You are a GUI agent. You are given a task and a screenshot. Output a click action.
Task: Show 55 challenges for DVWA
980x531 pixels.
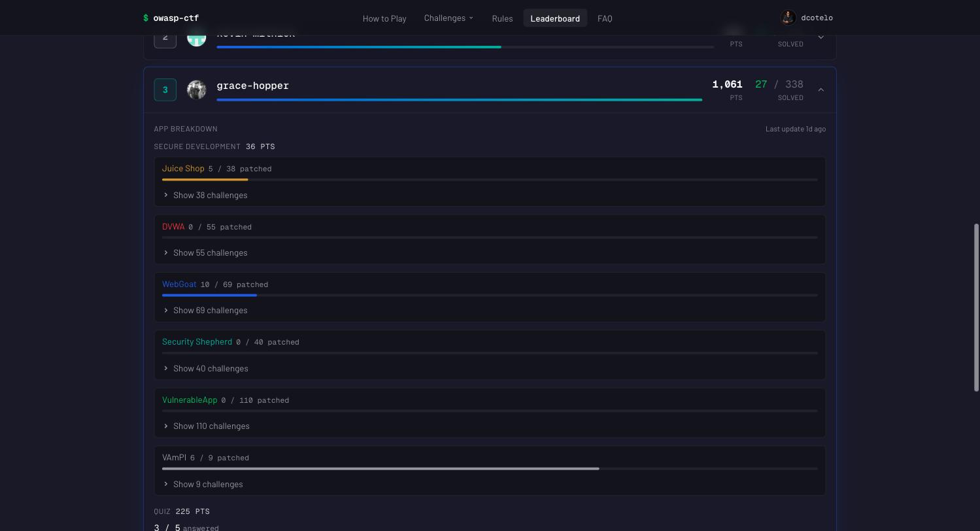(205, 252)
